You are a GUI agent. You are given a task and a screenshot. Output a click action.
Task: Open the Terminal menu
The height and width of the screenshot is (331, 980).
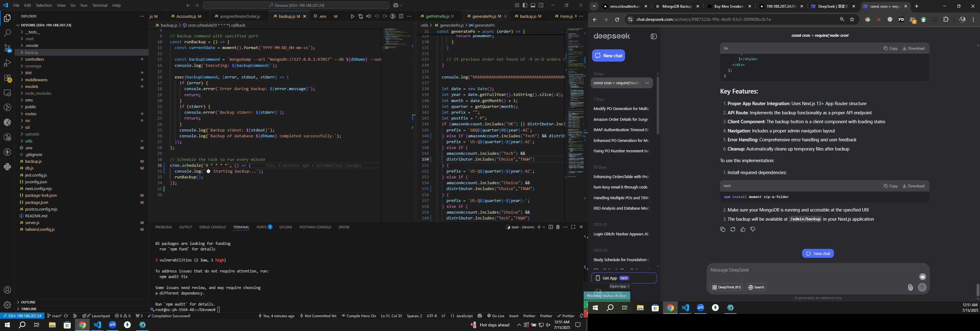tap(100, 5)
